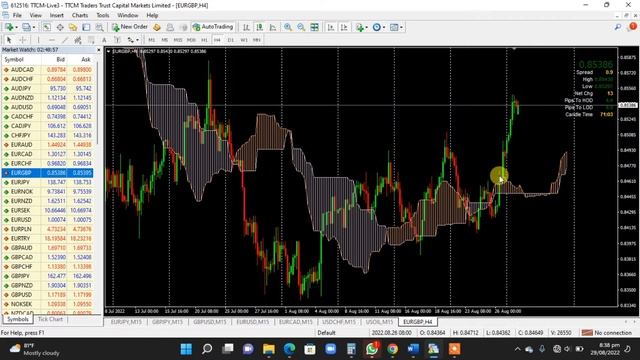Image resolution: width=640 pixels, height=360 pixels.
Task: Select the M15 timeframe
Action: pos(178,40)
